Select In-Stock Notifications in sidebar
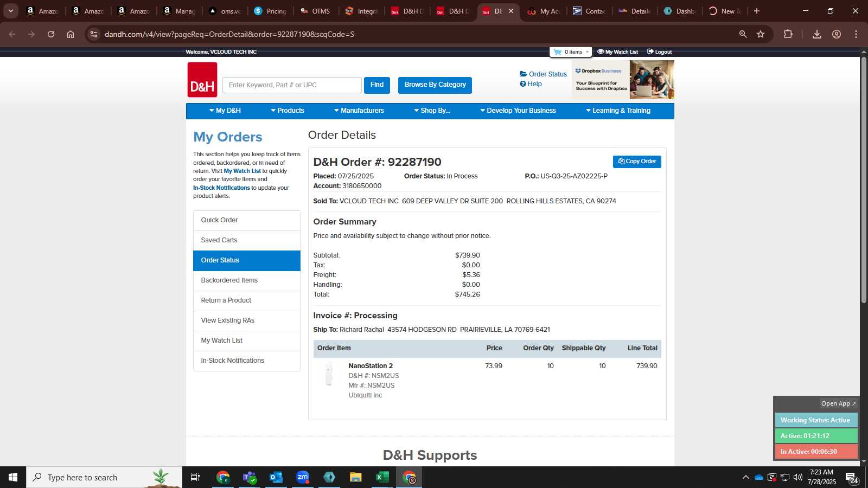Image resolution: width=868 pixels, height=488 pixels. click(247, 361)
